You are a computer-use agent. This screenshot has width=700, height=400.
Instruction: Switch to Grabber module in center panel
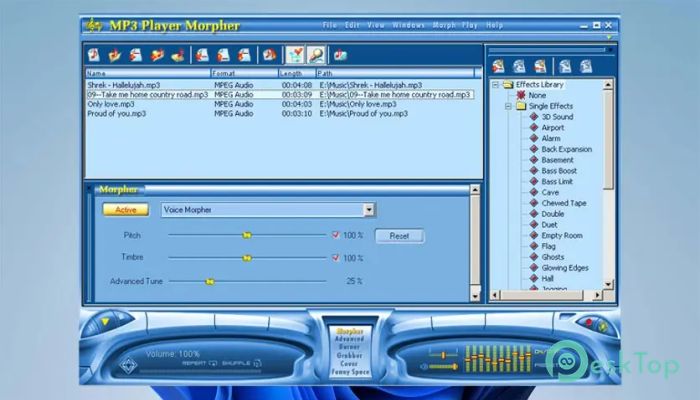[350, 356]
